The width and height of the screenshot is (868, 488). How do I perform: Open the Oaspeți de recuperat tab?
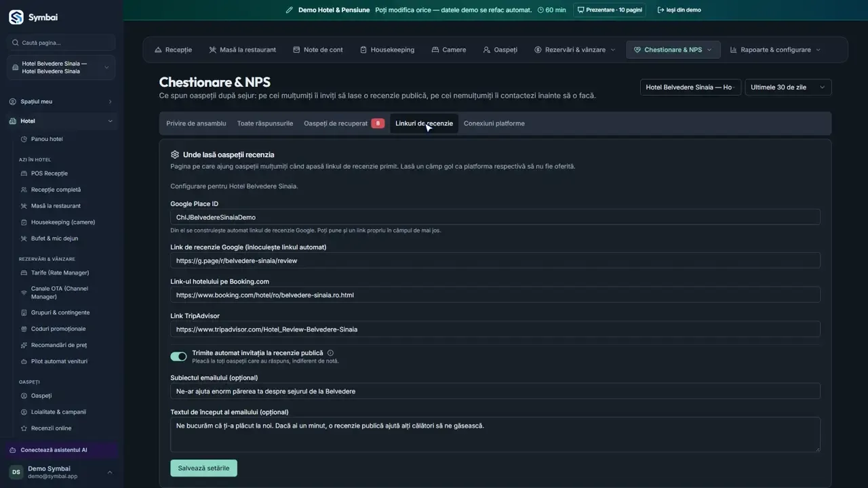[344, 123]
